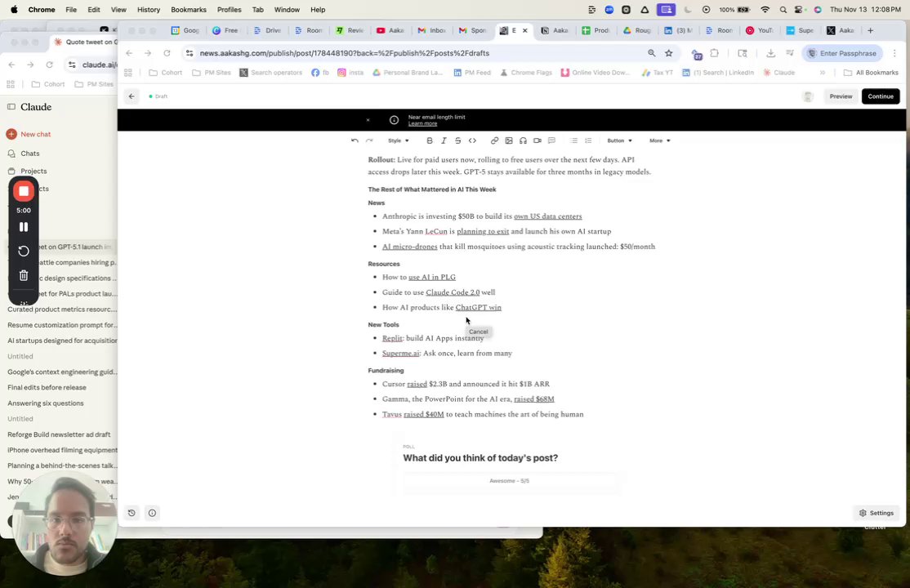Screen dimensions: 910x588
Task: Follow the 'use AI in PLG' link
Action: pyautogui.click(x=432, y=278)
